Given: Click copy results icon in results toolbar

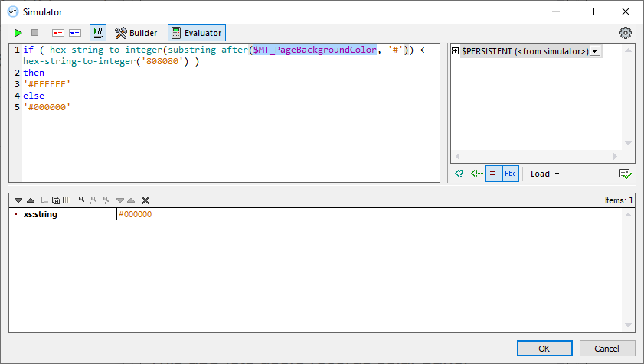Looking at the screenshot, I should click(x=56, y=200).
